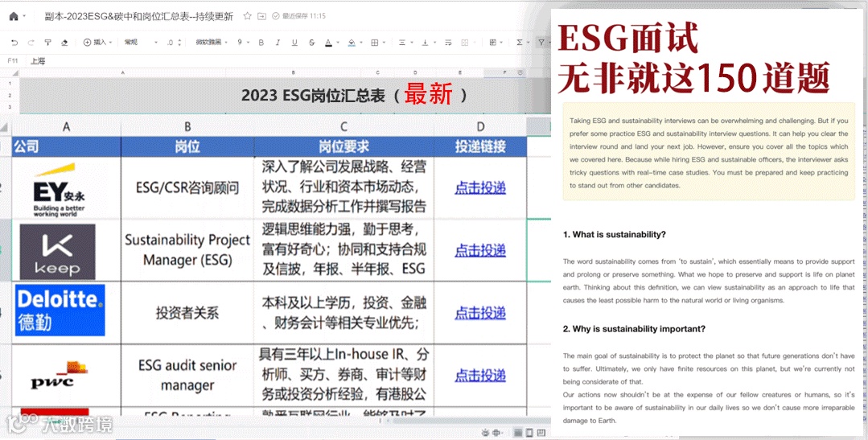This screenshot has width=868, height=440.
Task: Click the Deloitte德勤 logo image
Action: pyautogui.click(x=60, y=310)
